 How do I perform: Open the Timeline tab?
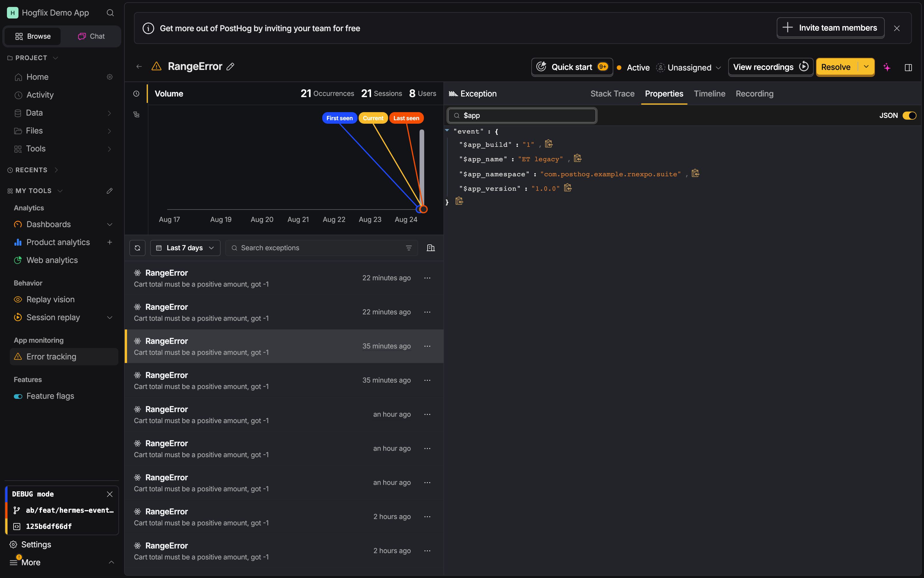pyautogui.click(x=709, y=94)
